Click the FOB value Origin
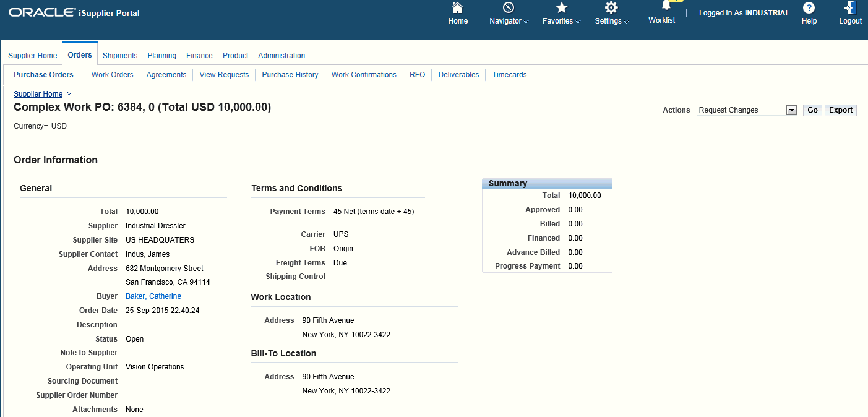Screen dimensions: 868x417 coord(343,249)
